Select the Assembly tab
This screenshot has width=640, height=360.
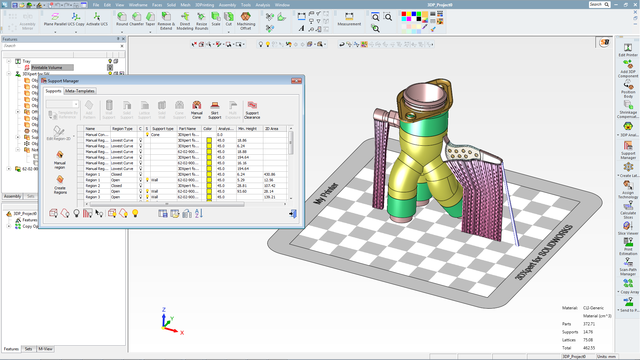tap(12, 196)
